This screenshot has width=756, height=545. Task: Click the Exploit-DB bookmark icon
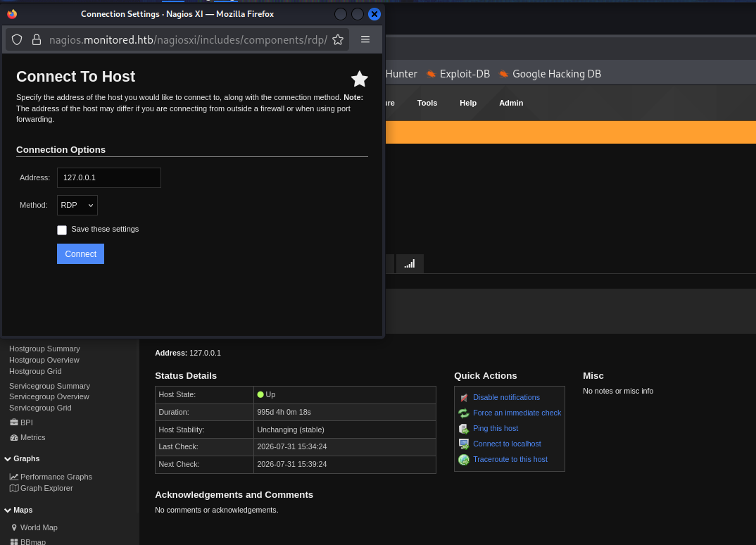click(431, 74)
